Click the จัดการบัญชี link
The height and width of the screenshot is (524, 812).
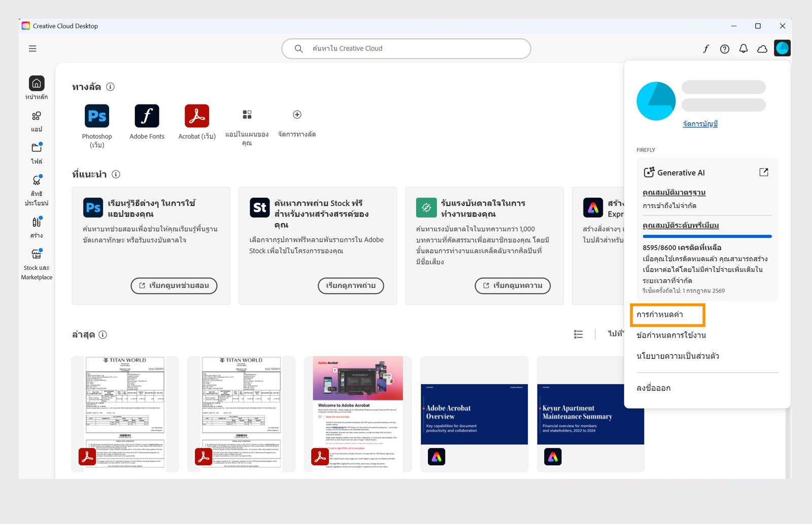[700, 124]
